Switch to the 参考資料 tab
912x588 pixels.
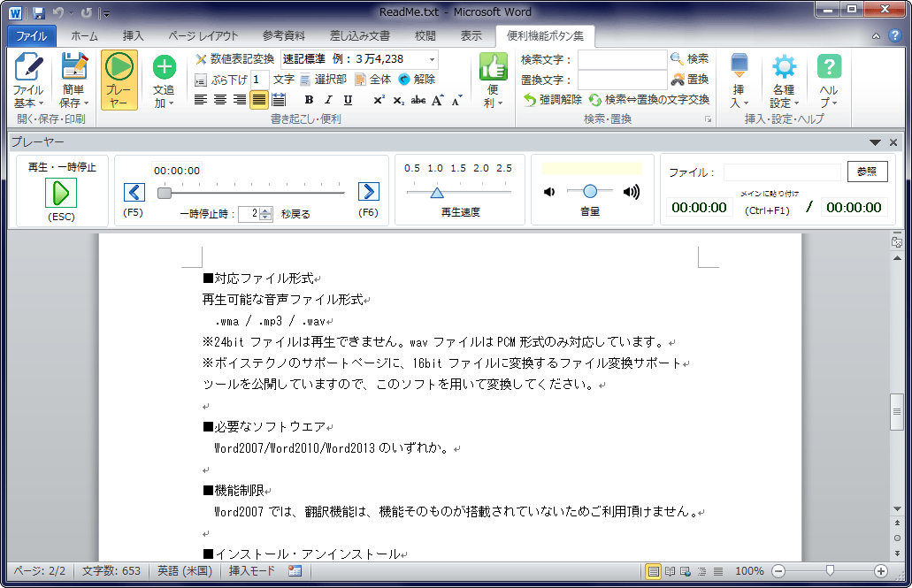click(284, 36)
